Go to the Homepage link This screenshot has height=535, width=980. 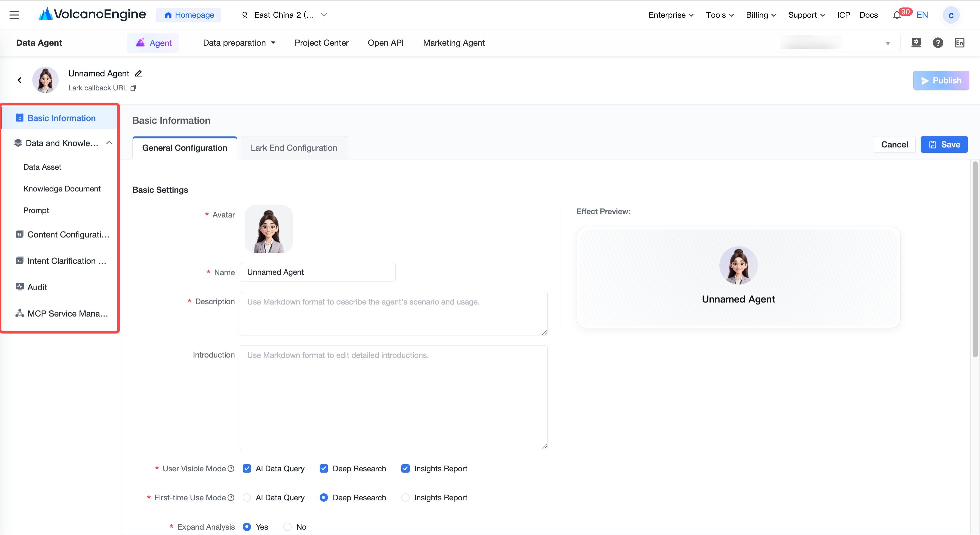pos(189,15)
